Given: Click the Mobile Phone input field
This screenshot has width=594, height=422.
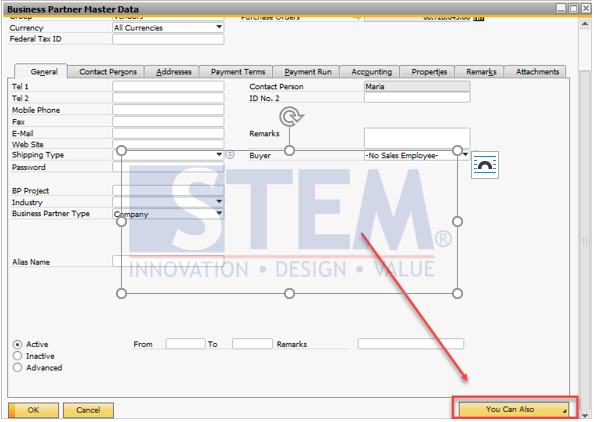Looking at the screenshot, I should [168, 110].
